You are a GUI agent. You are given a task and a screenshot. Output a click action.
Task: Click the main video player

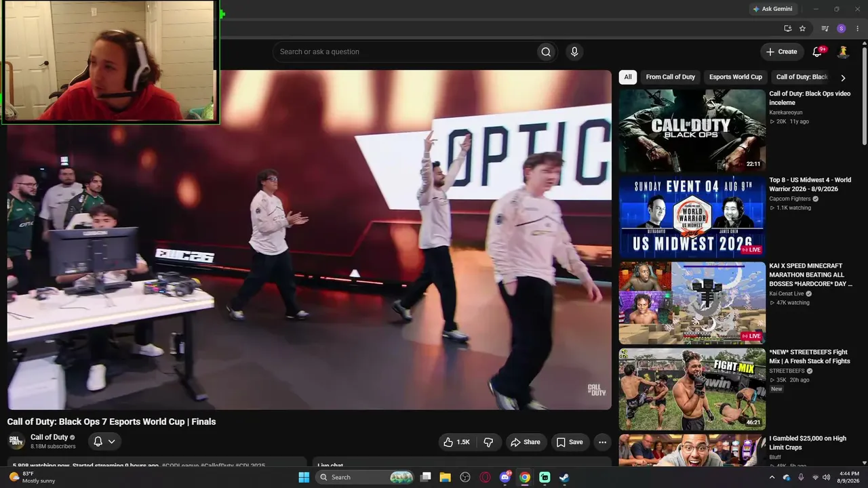click(309, 240)
